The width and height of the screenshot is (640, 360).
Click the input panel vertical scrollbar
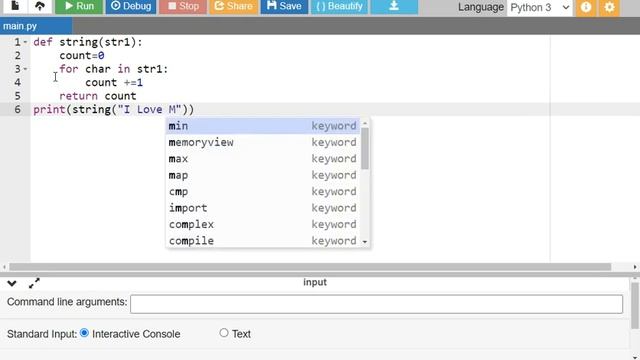635,305
